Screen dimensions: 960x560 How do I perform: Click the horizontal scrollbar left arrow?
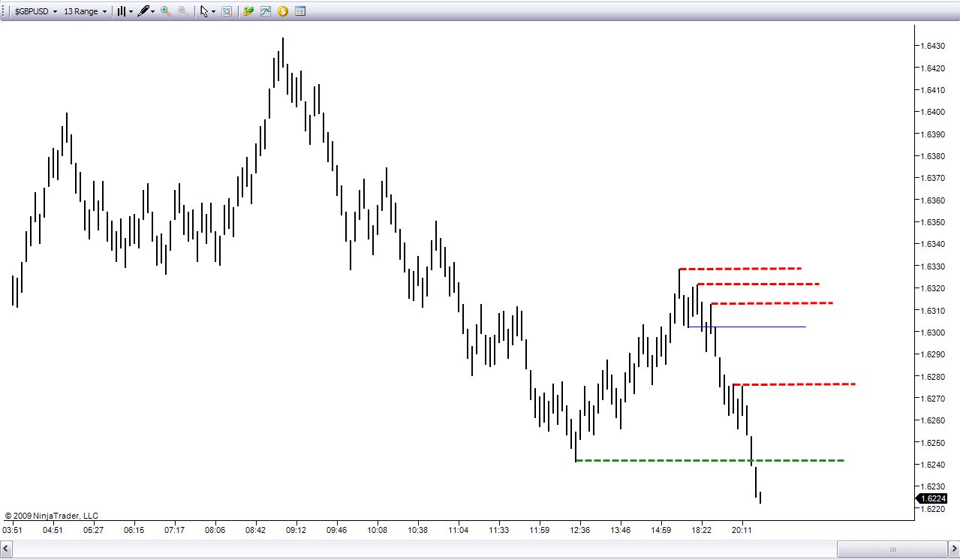click(7, 548)
